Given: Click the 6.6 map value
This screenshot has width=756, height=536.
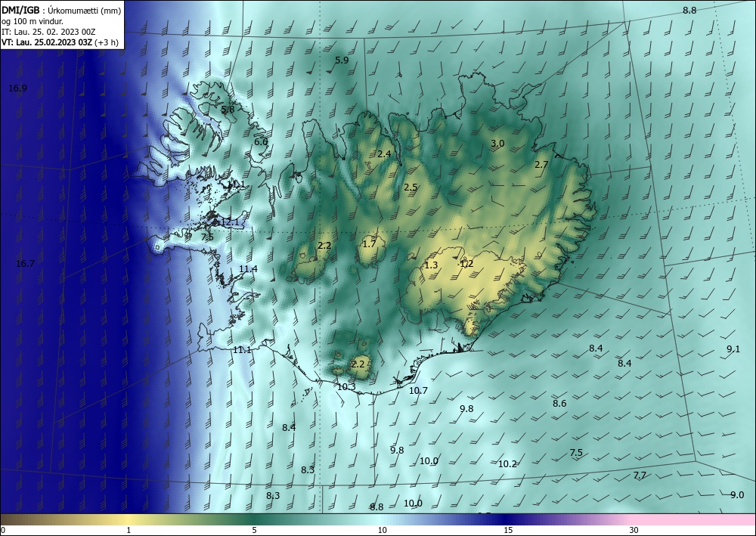Looking at the screenshot, I should [x=261, y=141].
